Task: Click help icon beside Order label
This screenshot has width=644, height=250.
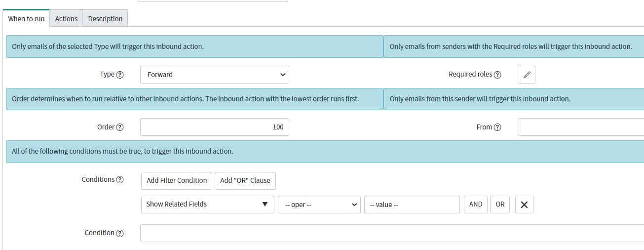Action: [x=120, y=127]
